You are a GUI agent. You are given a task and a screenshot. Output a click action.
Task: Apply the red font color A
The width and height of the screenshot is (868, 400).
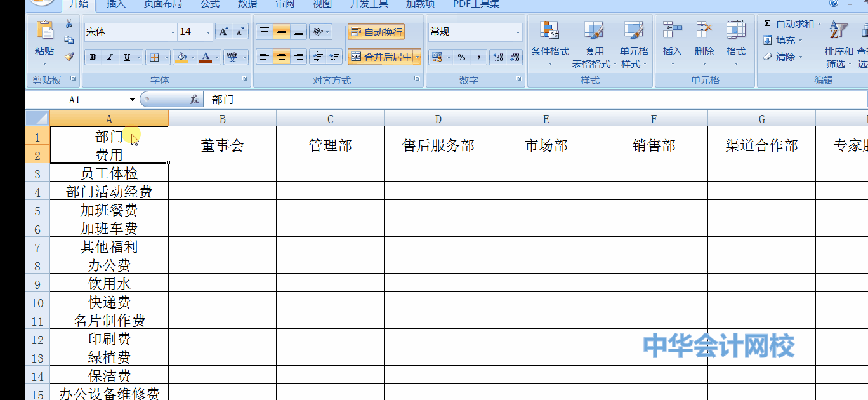click(x=206, y=57)
